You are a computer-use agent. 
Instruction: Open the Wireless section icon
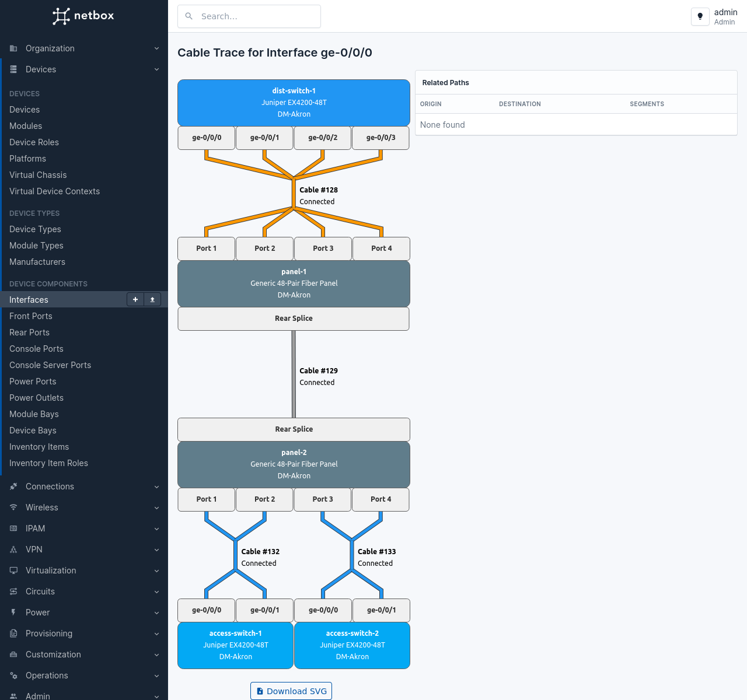pos(13,508)
